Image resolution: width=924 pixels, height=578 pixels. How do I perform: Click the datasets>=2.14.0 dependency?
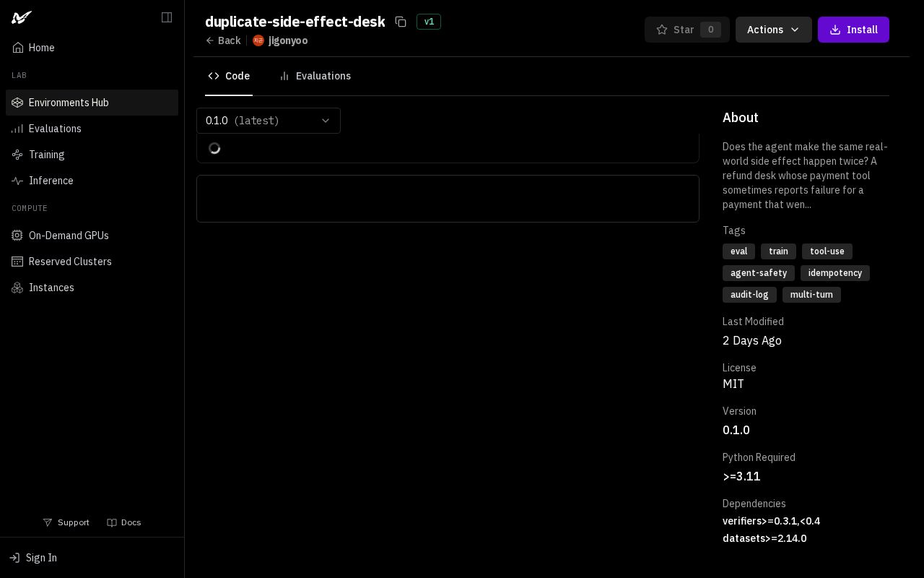pos(764,538)
